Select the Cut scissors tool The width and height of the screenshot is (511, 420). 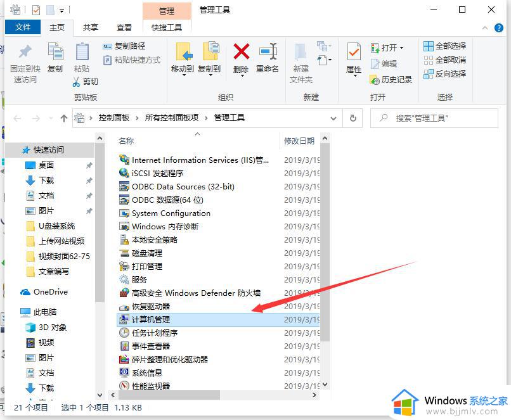pyautogui.click(x=85, y=81)
